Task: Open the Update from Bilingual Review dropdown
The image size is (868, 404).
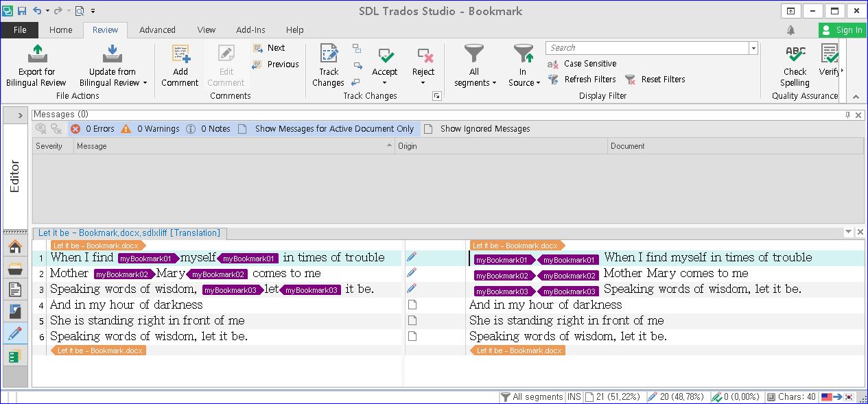Action: point(145,83)
